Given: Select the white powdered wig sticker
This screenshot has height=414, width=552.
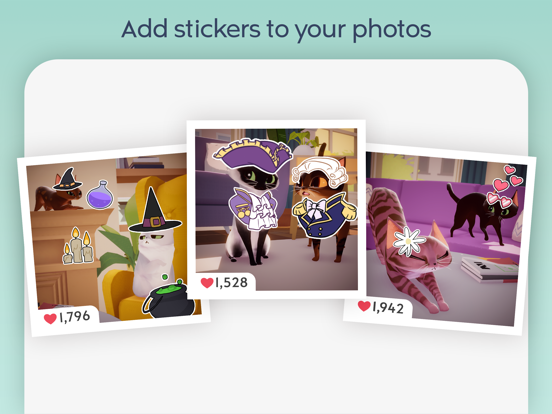Looking at the screenshot, I should [320, 172].
